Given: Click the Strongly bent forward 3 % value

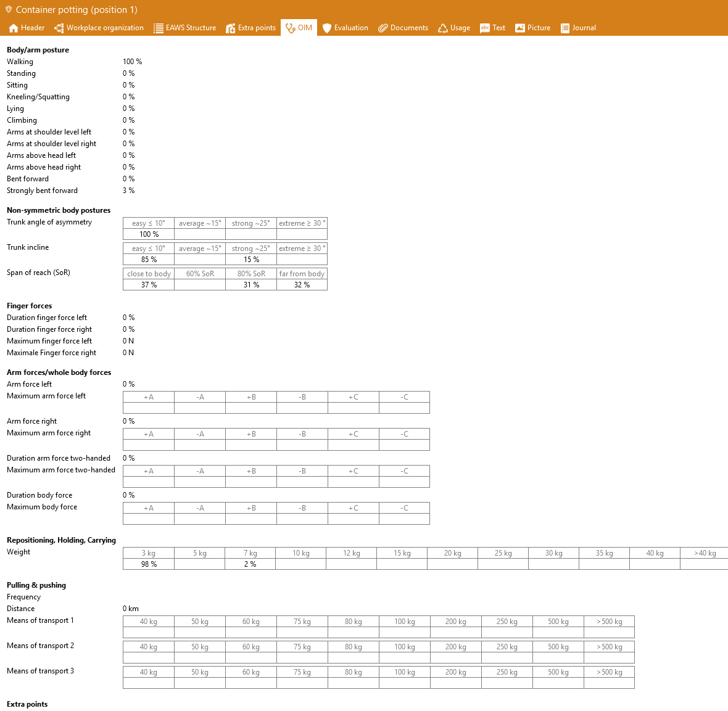Looking at the screenshot, I should [128, 191].
